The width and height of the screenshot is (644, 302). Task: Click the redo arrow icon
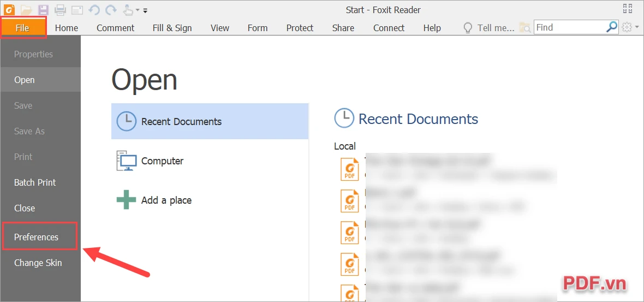(x=110, y=9)
